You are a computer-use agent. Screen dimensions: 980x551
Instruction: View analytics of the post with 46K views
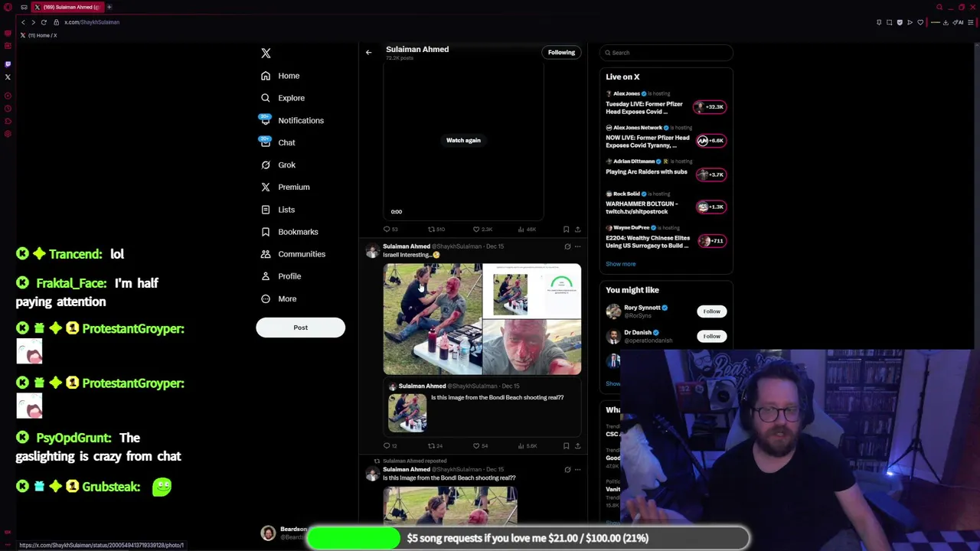[527, 229]
